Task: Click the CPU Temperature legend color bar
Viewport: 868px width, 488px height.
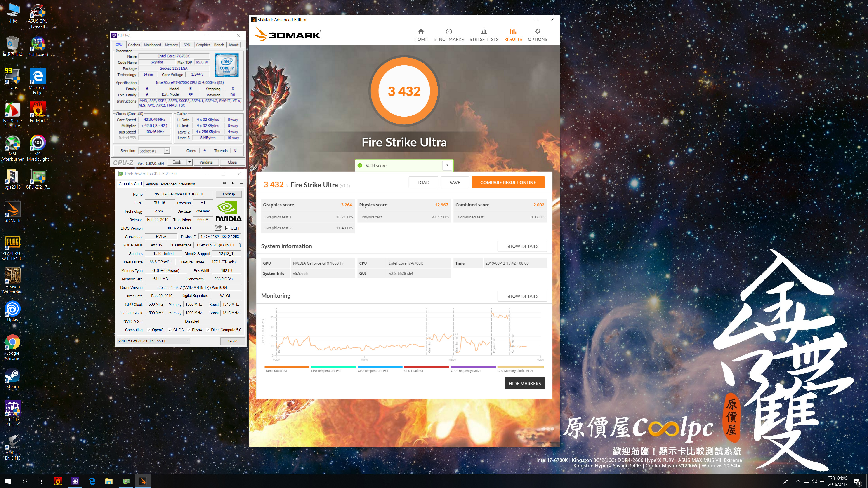Action: [333, 367]
